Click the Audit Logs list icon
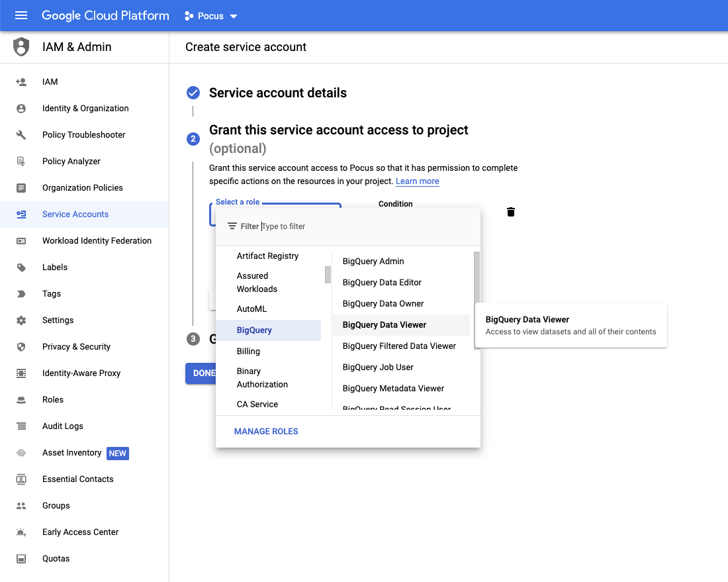This screenshot has height=582, width=728. pyautogui.click(x=21, y=426)
